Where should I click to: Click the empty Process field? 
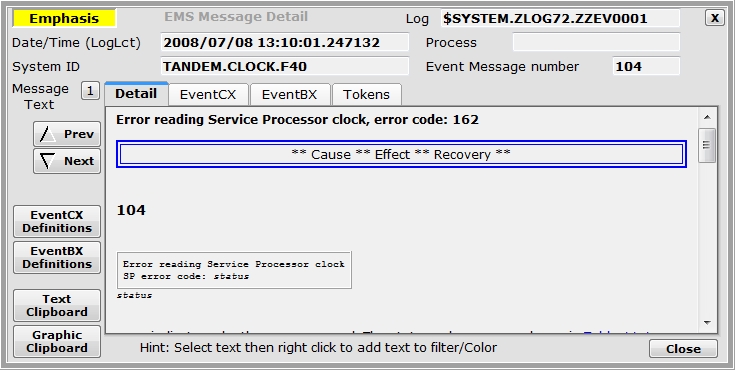click(596, 42)
